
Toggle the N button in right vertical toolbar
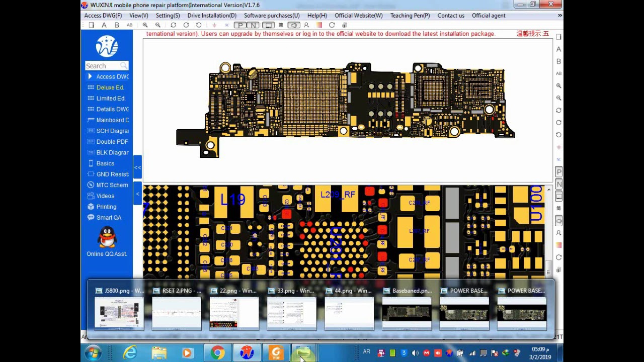[x=558, y=184]
